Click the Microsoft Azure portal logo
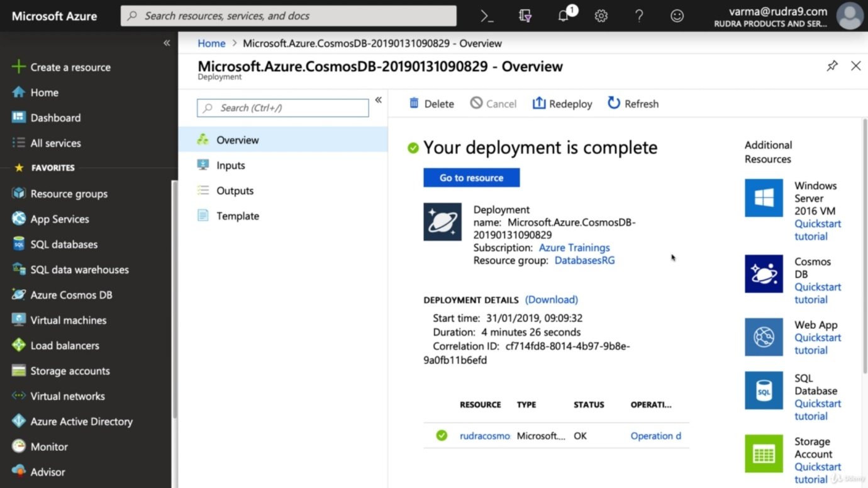 (55, 16)
